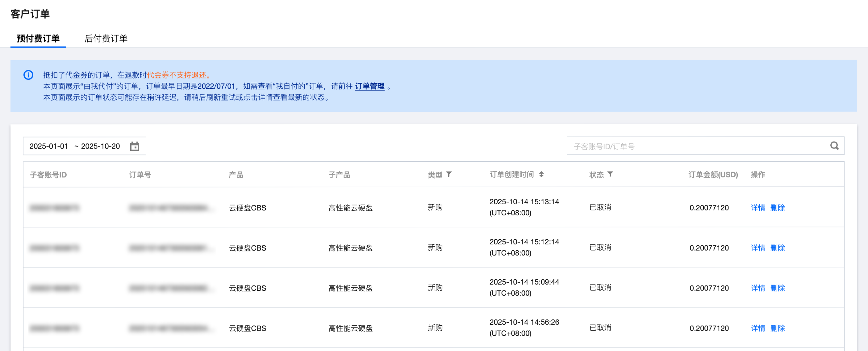The width and height of the screenshot is (868, 351).
Task: Open the 状态 column filter icon
Action: coord(610,174)
